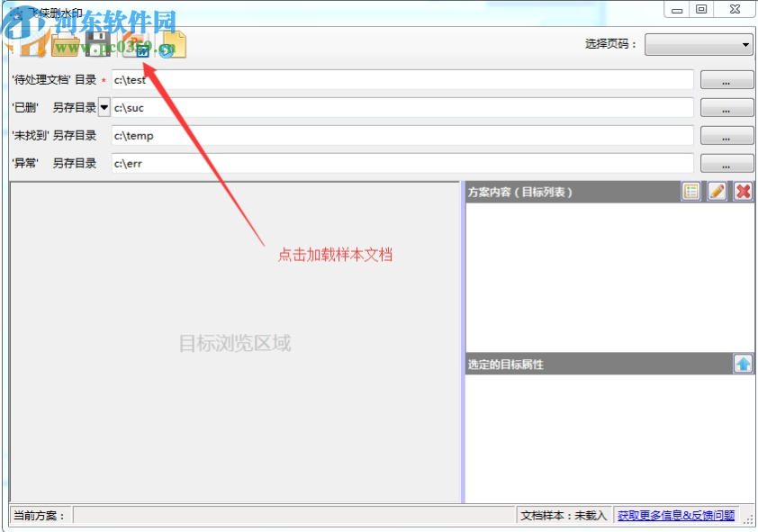Browse for the '未找到' save directory
Screen dimensions: 758x532
[726, 136]
